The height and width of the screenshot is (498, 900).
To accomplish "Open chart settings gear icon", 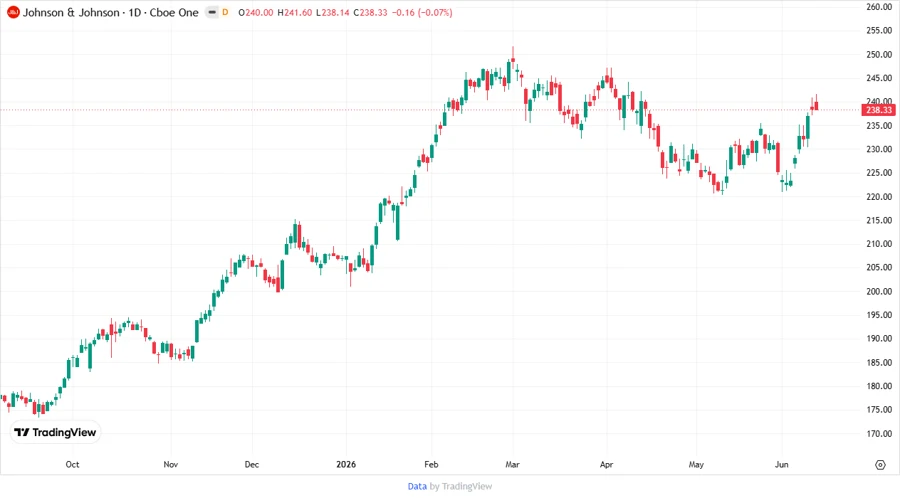I will click(880, 465).
